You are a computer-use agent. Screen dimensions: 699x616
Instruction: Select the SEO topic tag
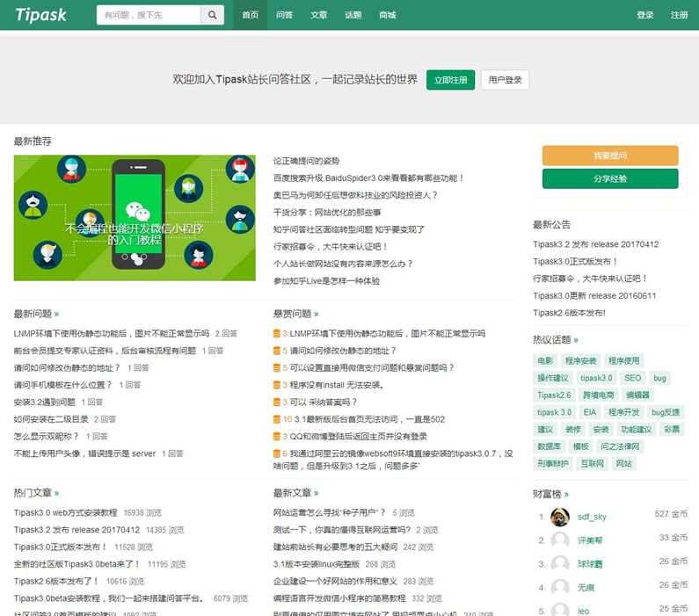click(632, 378)
